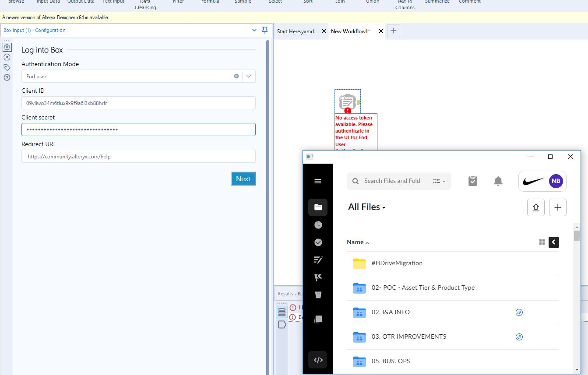Toggle grid view in Box file list
Viewport: 588px width, 375px height.
pyautogui.click(x=542, y=242)
